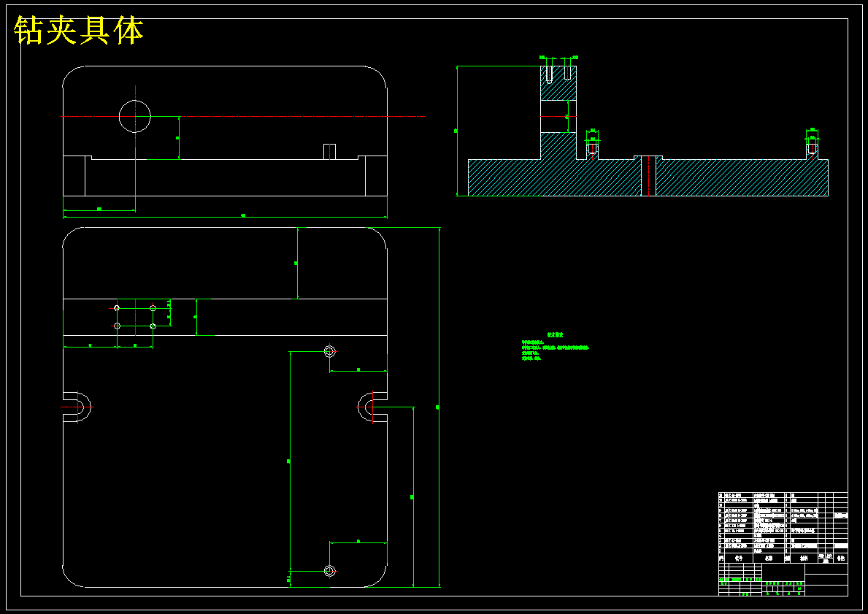Viewport: 868px width, 614px height.
Task: Click the left U-shaped slot of the plate
Action: [x=77, y=407]
